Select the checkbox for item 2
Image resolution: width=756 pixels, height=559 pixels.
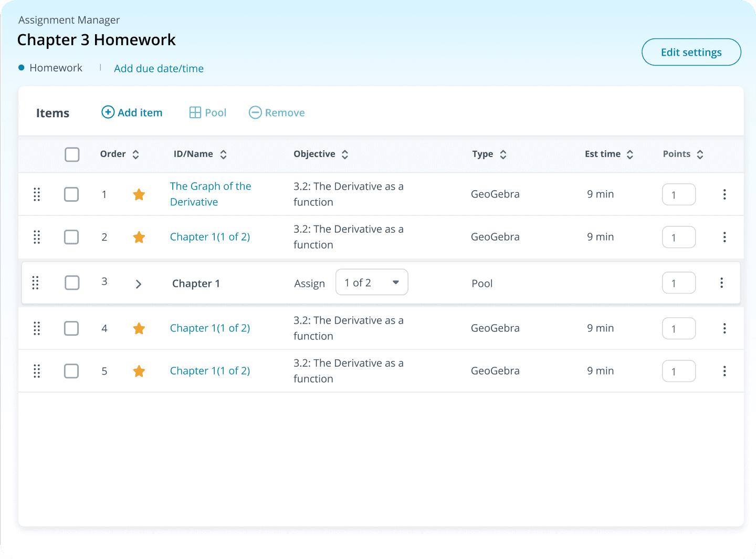71,237
